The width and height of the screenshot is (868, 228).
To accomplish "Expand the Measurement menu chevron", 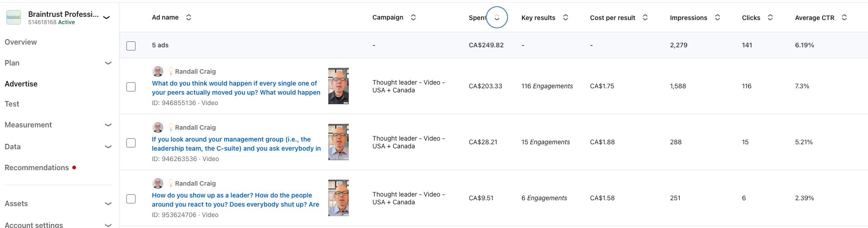I will pyautogui.click(x=108, y=125).
